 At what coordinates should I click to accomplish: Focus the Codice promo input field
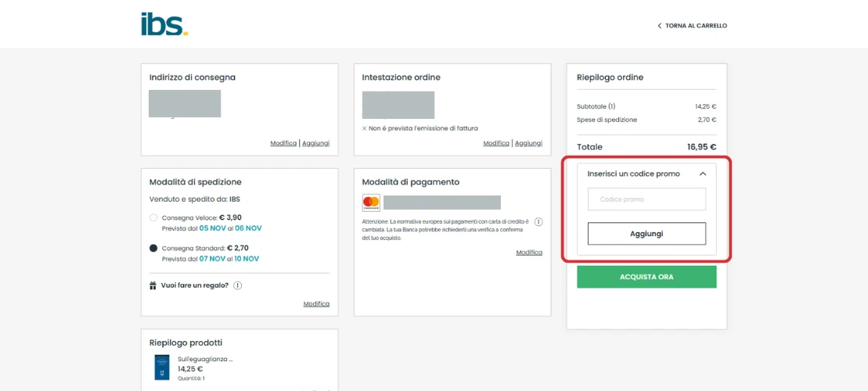pos(646,199)
